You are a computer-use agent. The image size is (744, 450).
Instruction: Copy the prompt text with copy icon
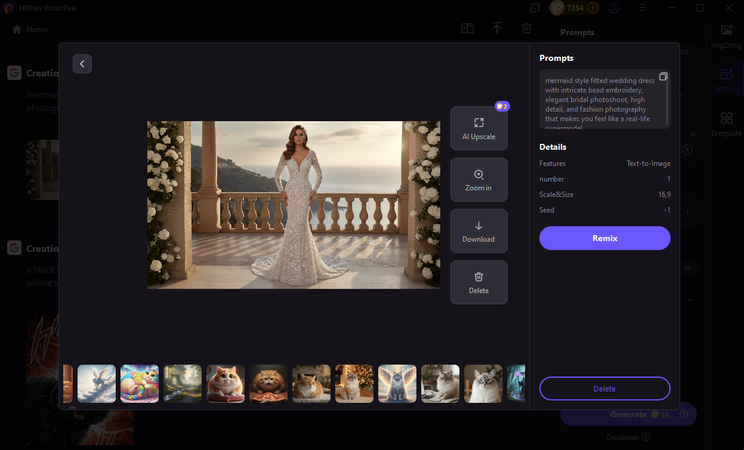pos(663,76)
